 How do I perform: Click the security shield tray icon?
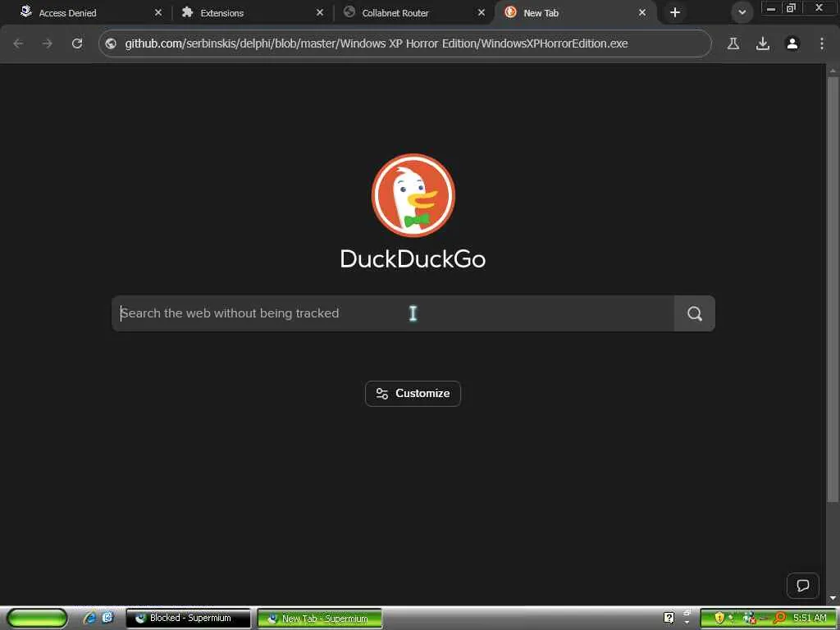(719, 619)
